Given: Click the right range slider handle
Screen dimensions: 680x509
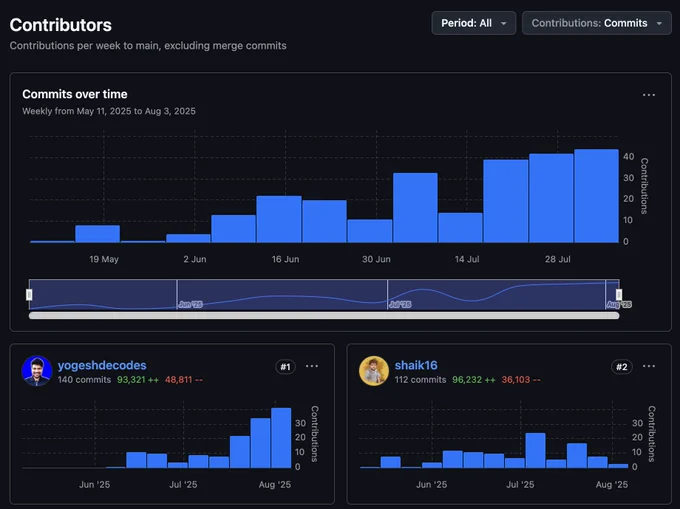Looking at the screenshot, I should 619,295.
